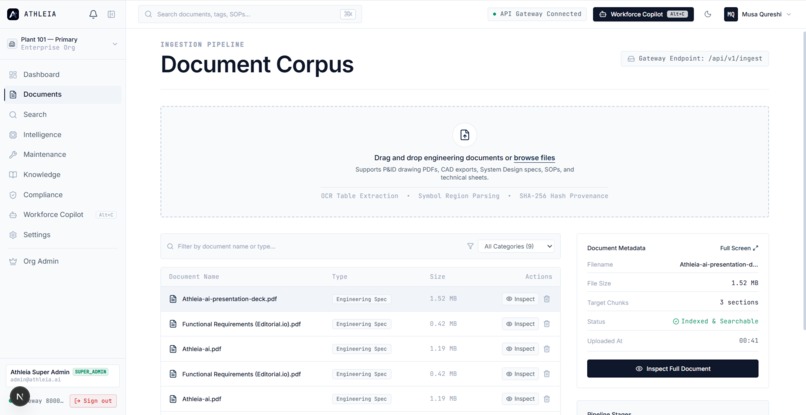Image resolution: width=806 pixels, height=415 pixels.
Task: Click the Workforce Copilot header button
Action: [x=643, y=14]
